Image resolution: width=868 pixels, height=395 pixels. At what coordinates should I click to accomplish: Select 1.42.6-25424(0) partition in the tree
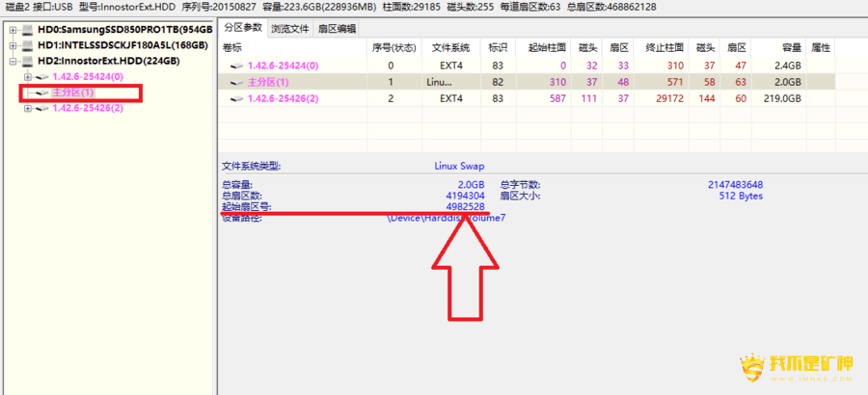(88, 76)
